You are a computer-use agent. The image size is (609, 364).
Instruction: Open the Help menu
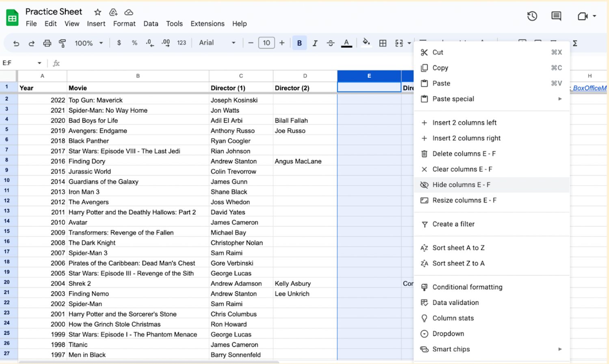click(x=240, y=24)
